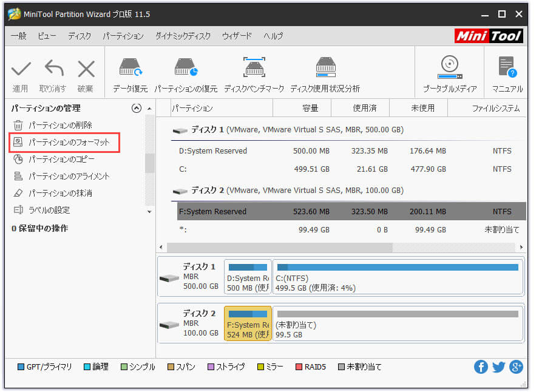The height and width of the screenshot is (392, 539).
Task: Open the Facebook share icon
Action: tap(481, 367)
